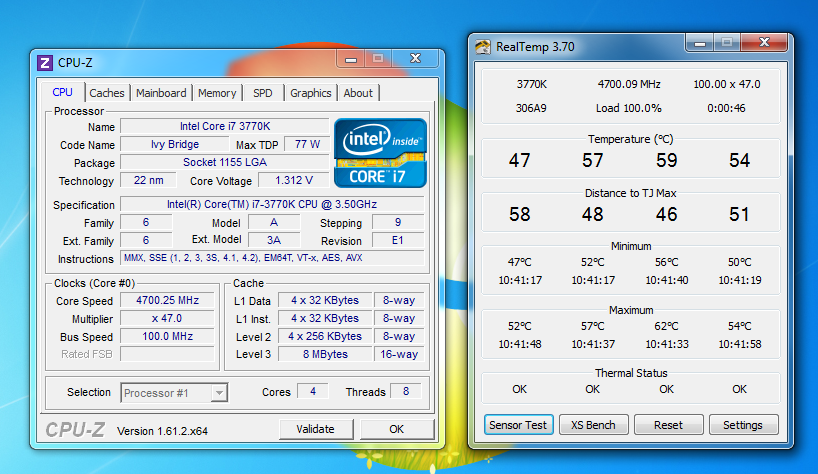Viewport: 818px width, 474px height.
Task: Click maximum timestamp '10:41:58'
Action: point(740,344)
